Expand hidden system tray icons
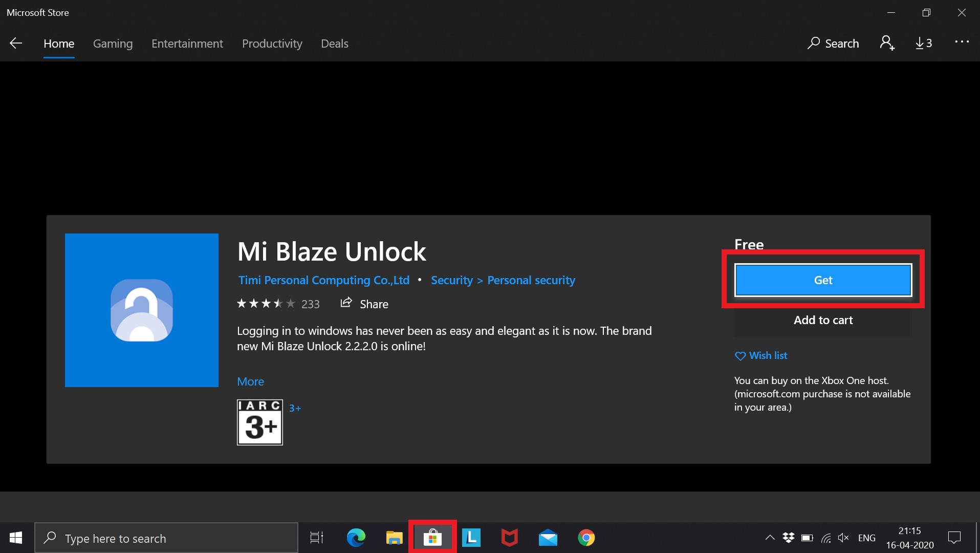Screen dimensions: 980x553 point(771,538)
